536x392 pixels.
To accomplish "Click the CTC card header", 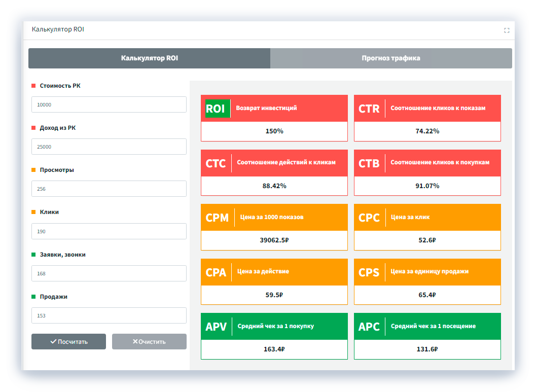I will [274, 163].
